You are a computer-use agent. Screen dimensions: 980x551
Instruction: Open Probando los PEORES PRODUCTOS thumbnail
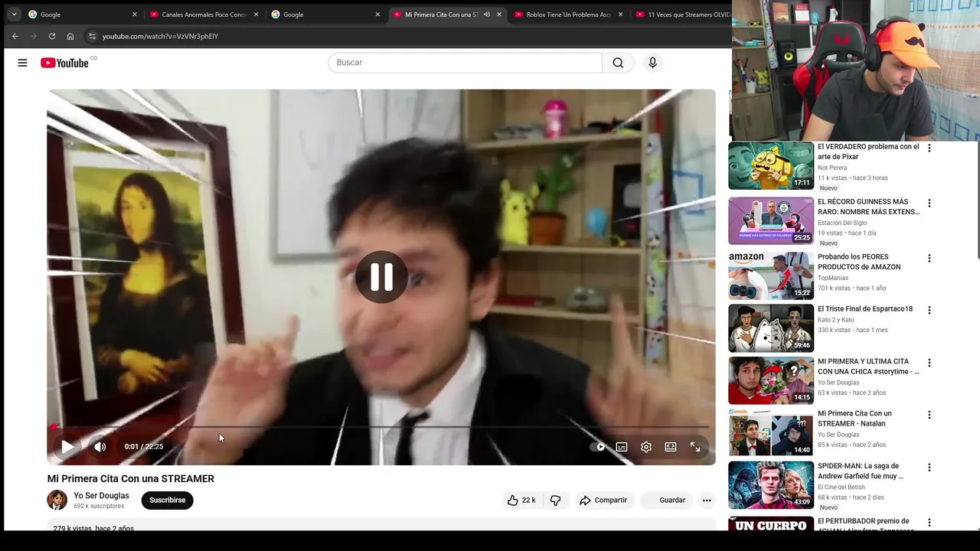pos(771,275)
